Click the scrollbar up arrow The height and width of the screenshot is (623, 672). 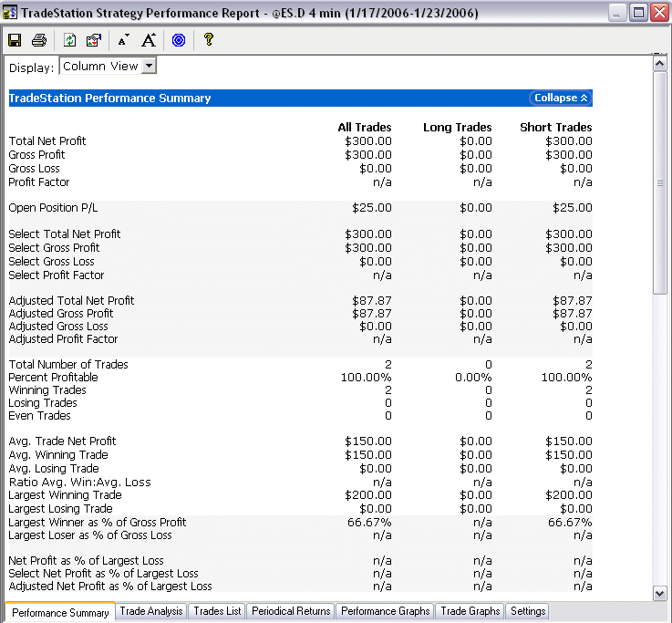[659, 64]
